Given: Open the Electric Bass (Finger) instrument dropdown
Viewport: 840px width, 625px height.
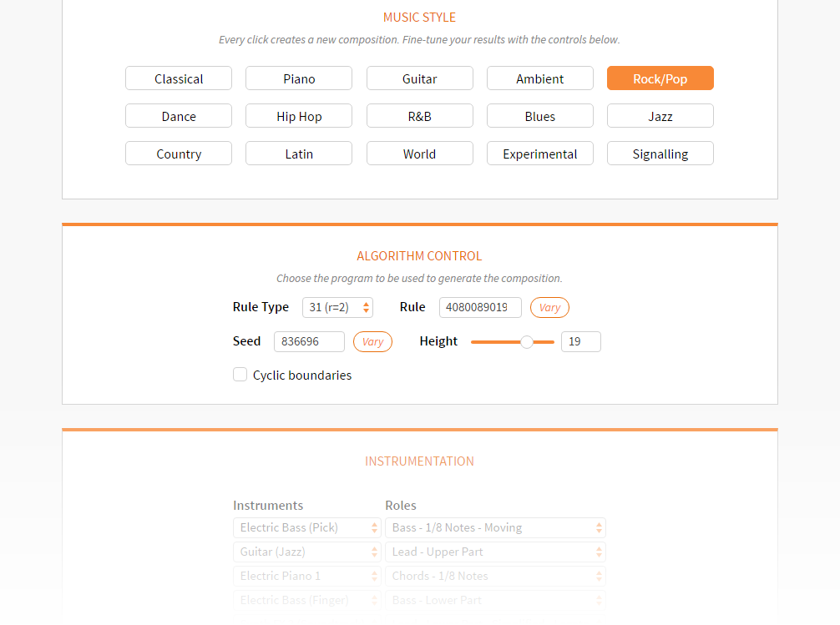Looking at the screenshot, I should pos(307,600).
